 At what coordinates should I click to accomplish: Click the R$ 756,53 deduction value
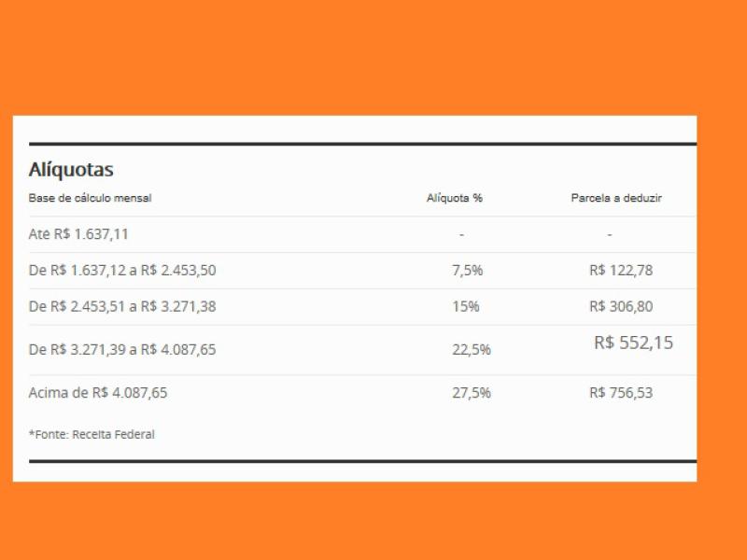click(621, 393)
